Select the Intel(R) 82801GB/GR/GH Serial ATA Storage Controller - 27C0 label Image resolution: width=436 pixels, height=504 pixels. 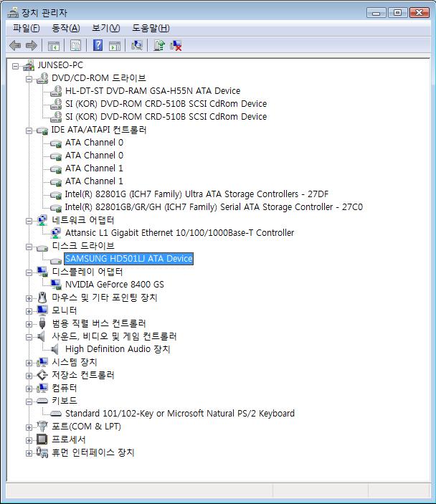(x=214, y=207)
